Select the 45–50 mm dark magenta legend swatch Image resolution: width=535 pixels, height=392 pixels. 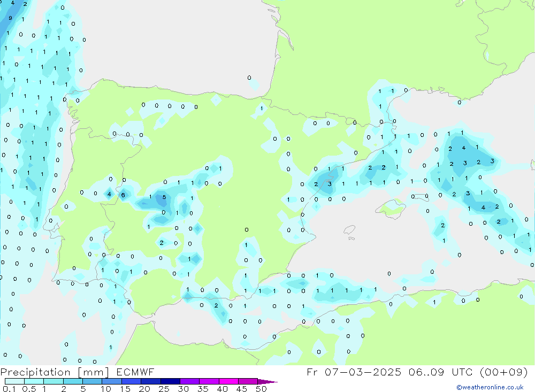248,381
